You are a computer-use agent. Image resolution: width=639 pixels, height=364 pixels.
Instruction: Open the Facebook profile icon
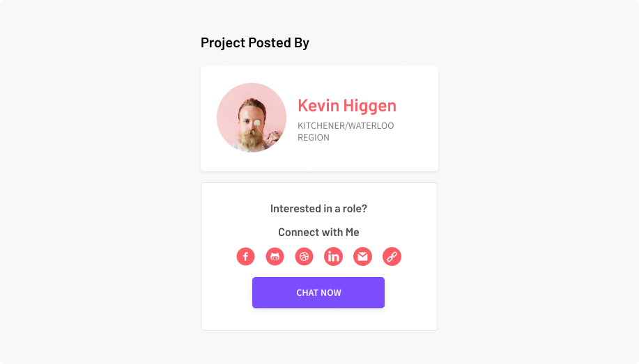click(x=245, y=257)
